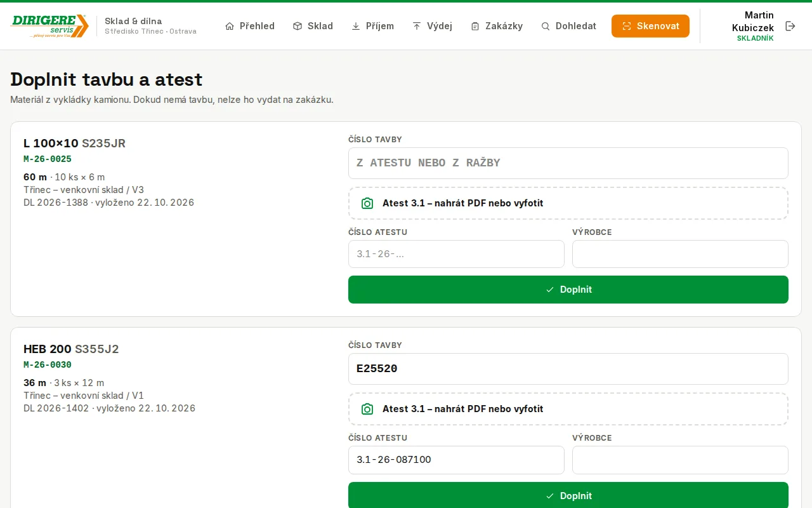
Task: Click the download arrow icon beside Příjem
Action: [x=356, y=26]
